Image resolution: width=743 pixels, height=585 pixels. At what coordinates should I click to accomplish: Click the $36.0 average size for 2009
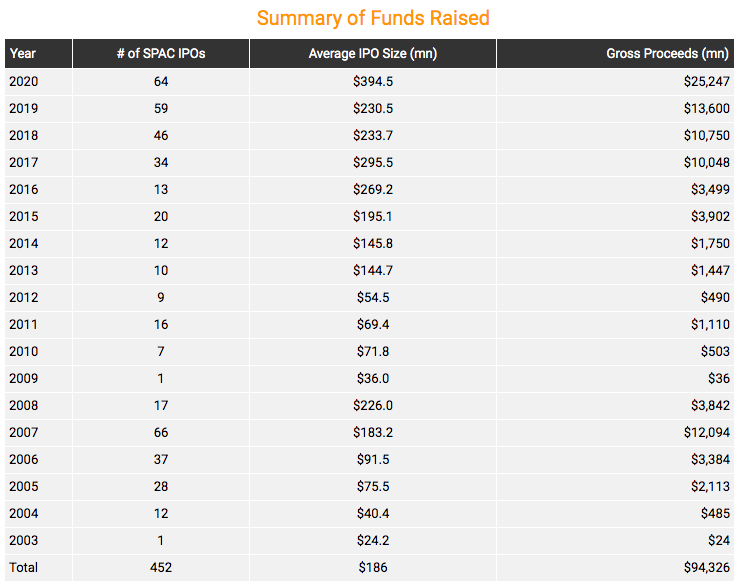pos(373,378)
